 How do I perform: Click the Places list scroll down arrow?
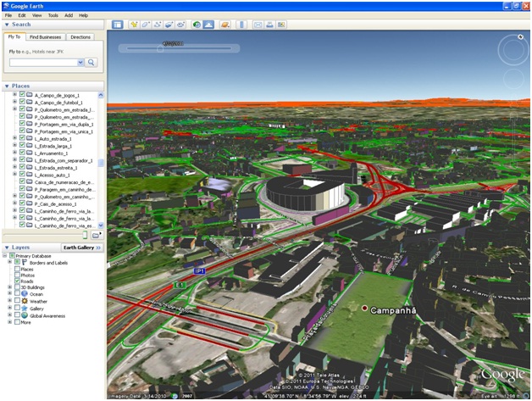click(x=101, y=226)
